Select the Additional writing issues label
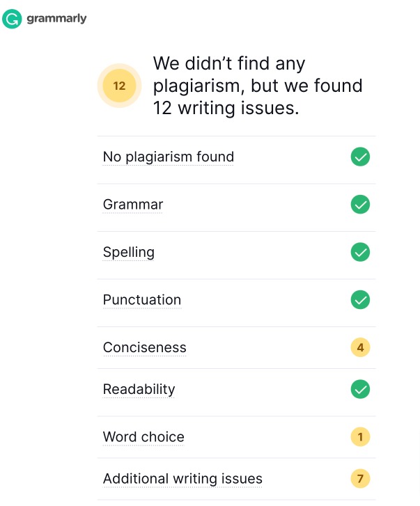This screenshot has width=420, height=506. click(x=182, y=479)
